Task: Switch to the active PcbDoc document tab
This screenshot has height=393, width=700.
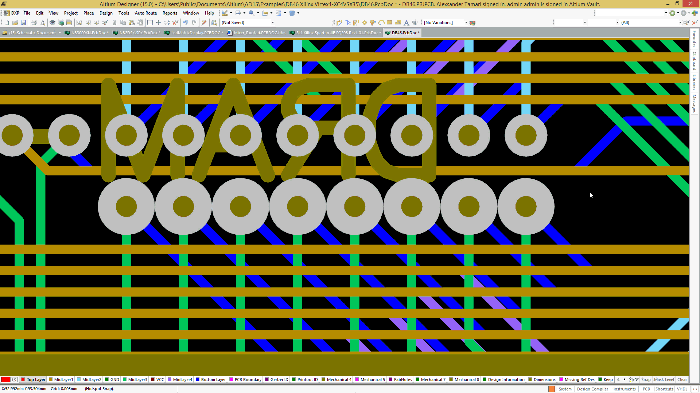Action: point(402,33)
